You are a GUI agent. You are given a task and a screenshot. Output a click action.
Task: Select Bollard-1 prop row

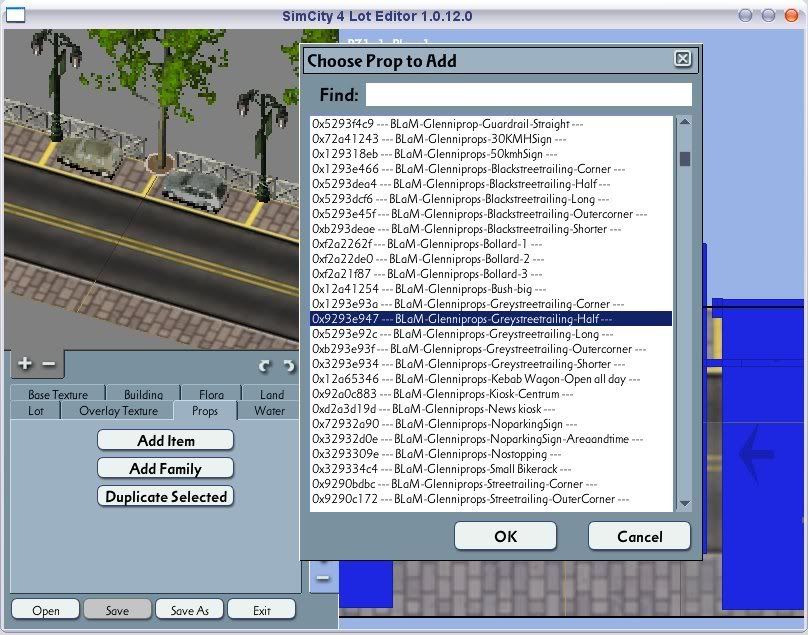492,244
